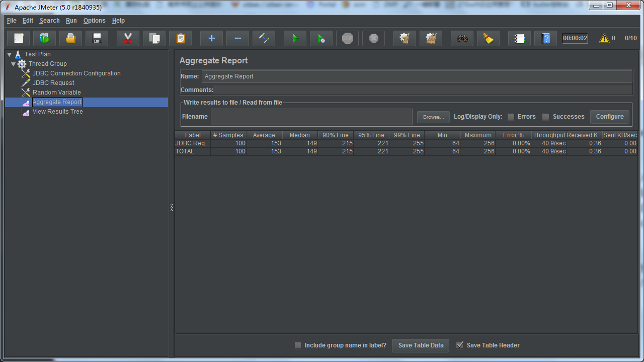Click the Comments input field
This screenshot has width=644, height=362.
coord(423,90)
